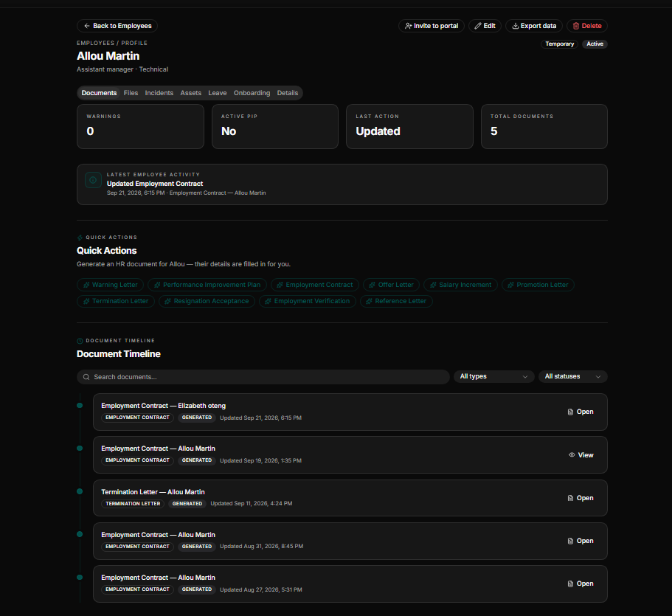
Task: Click the EMPLOYEES / PROFILE breadcrumb
Action: tap(112, 44)
